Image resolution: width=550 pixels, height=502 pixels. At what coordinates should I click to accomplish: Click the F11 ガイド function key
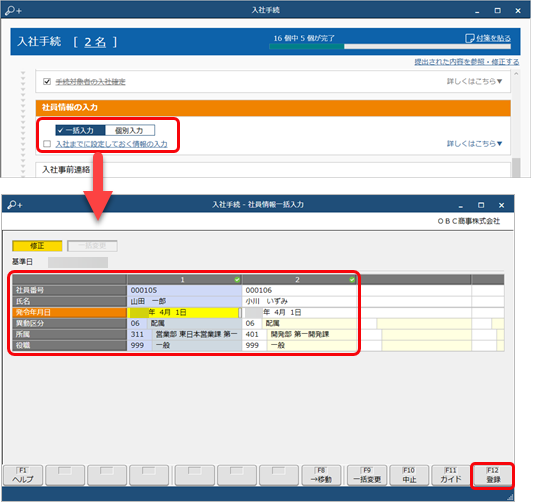(x=451, y=475)
